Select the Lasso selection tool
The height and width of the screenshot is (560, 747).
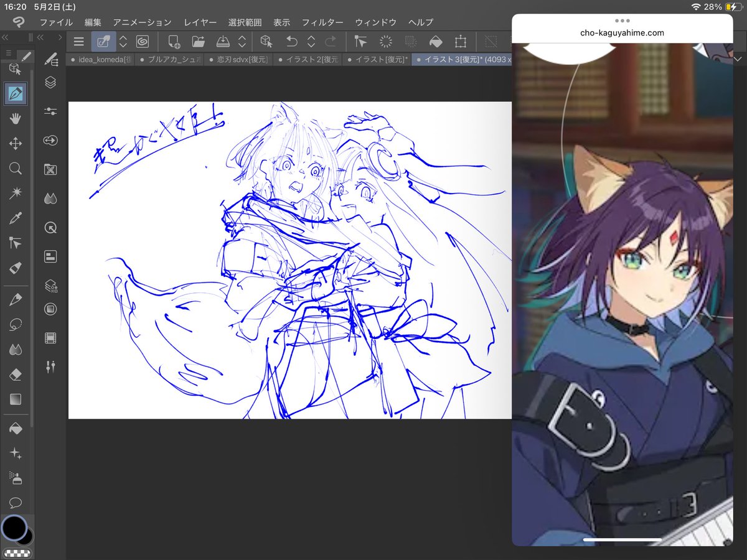[x=16, y=325]
